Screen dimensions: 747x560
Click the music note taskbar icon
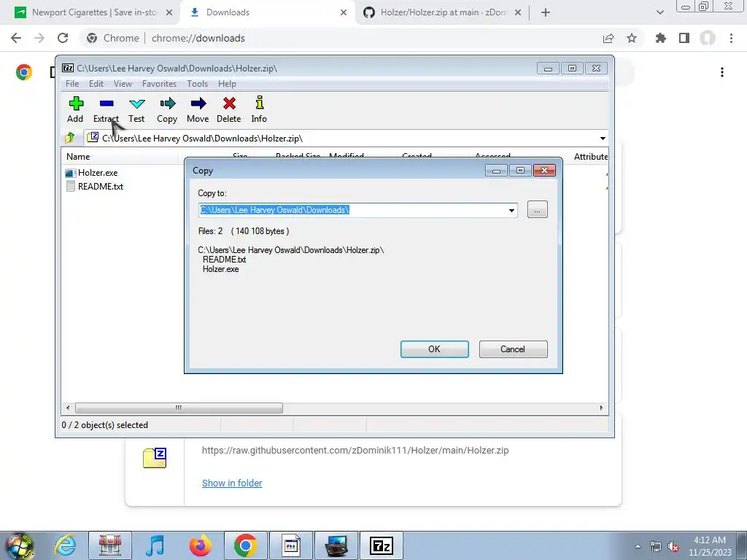pos(155,545)
